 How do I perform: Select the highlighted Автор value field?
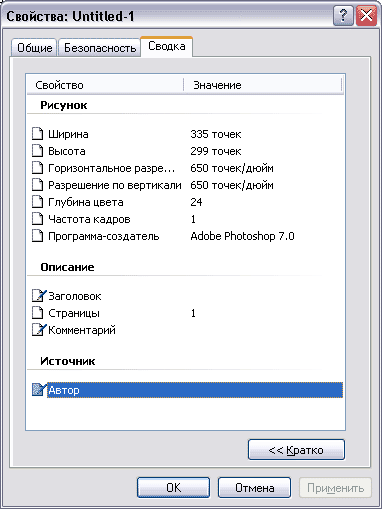(x=195, y=390)
